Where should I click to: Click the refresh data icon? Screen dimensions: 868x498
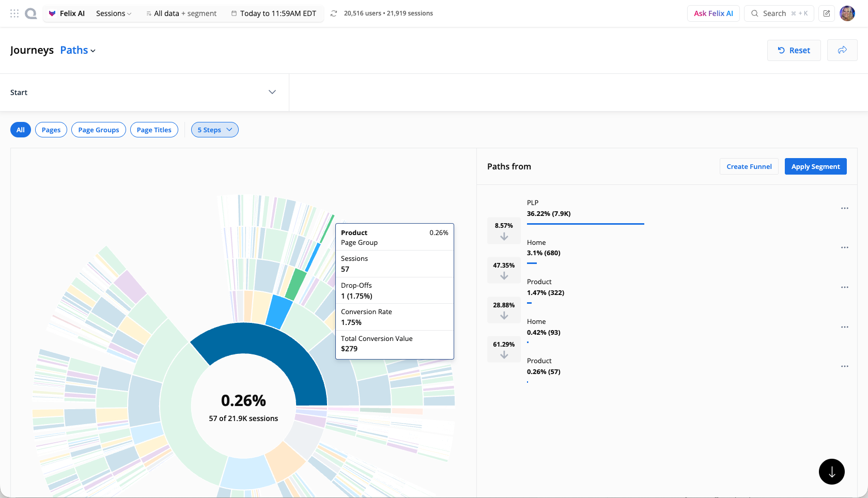(x=334, y=13)
